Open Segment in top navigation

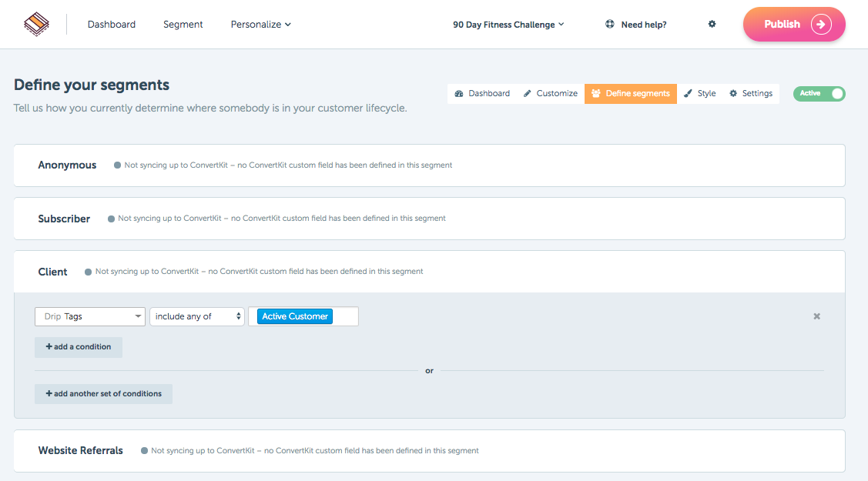pos(183,25)
